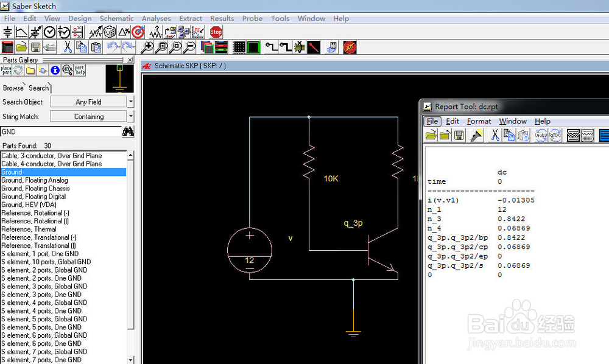Click the 10K resistor label in schematic
Viewport: 609px width, 364px height.
331,178
